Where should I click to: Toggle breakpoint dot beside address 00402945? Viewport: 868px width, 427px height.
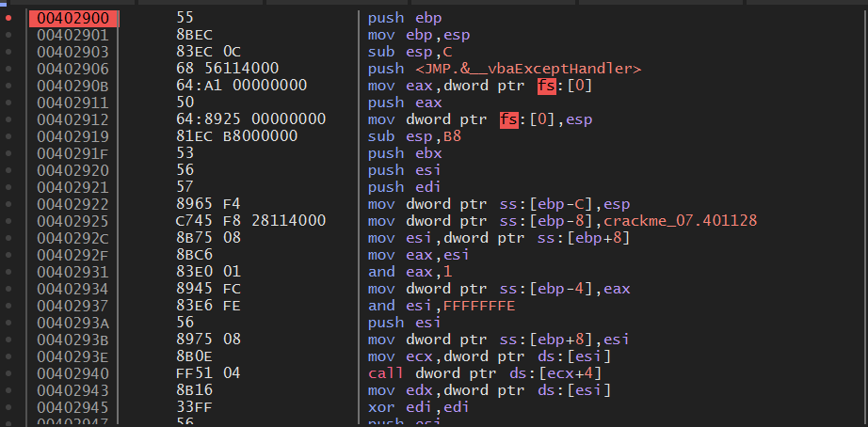[x=8, y=407]
